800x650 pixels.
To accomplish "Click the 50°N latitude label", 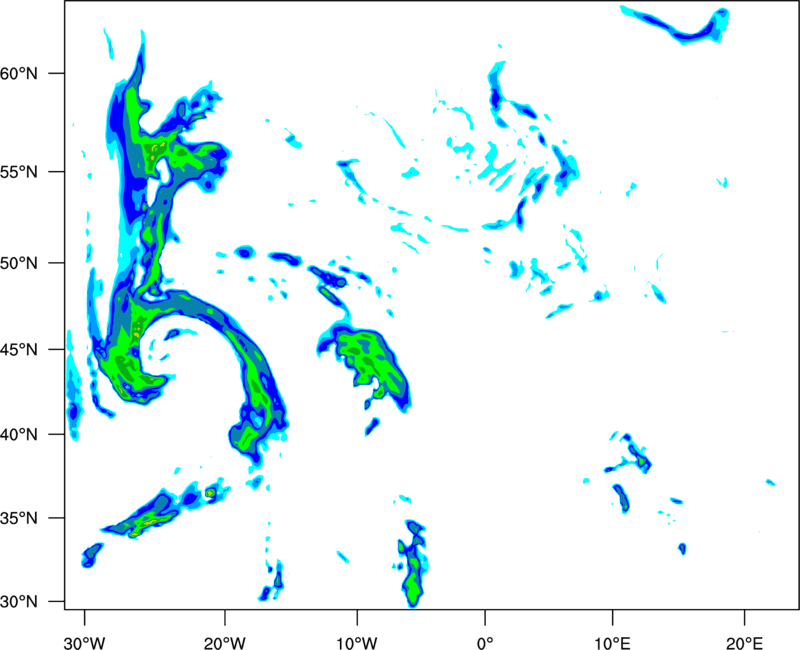I will tap(19, 263).
